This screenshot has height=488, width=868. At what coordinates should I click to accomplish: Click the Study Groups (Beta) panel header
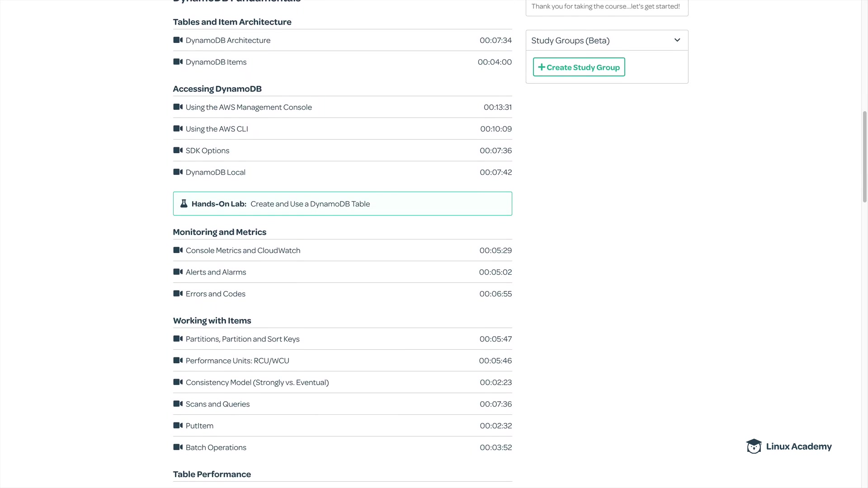pos(571,41)
